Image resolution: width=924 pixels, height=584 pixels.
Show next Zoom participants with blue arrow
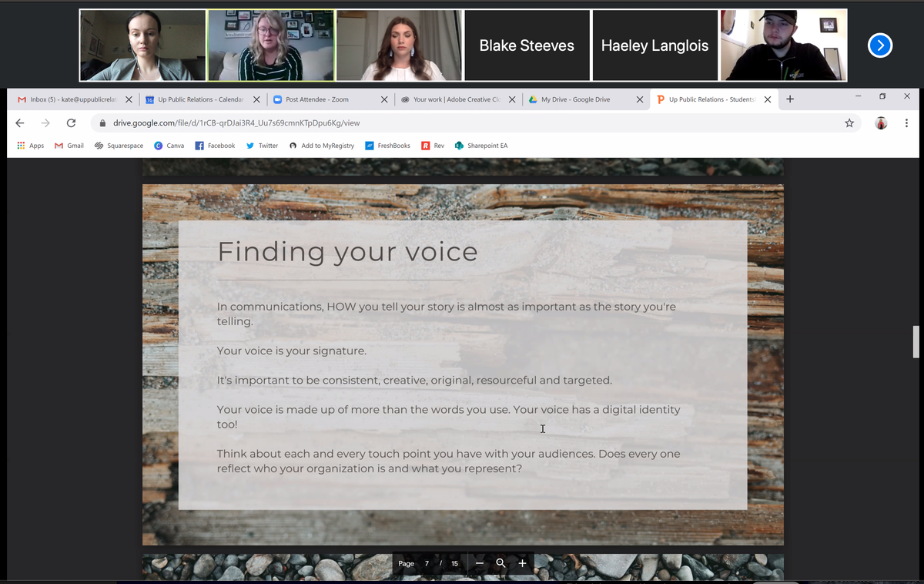[880, 45]
